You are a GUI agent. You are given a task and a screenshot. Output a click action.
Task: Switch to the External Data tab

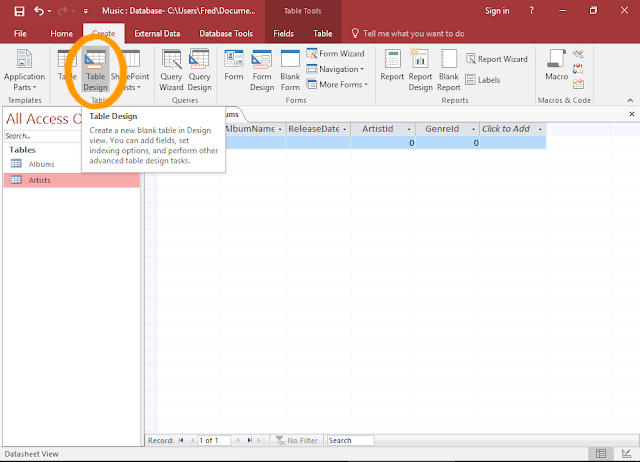pyautogui.click(x=157, y=33)
